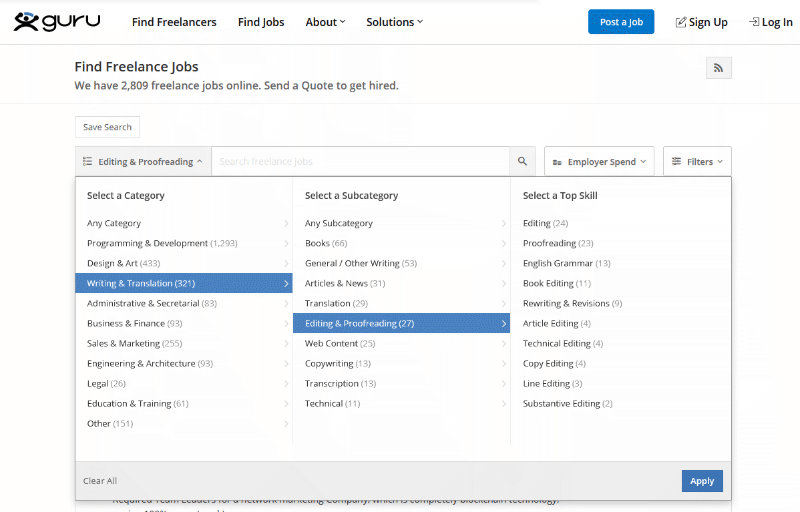Choose Rewriting & Revisions top skill

point(572,303)
